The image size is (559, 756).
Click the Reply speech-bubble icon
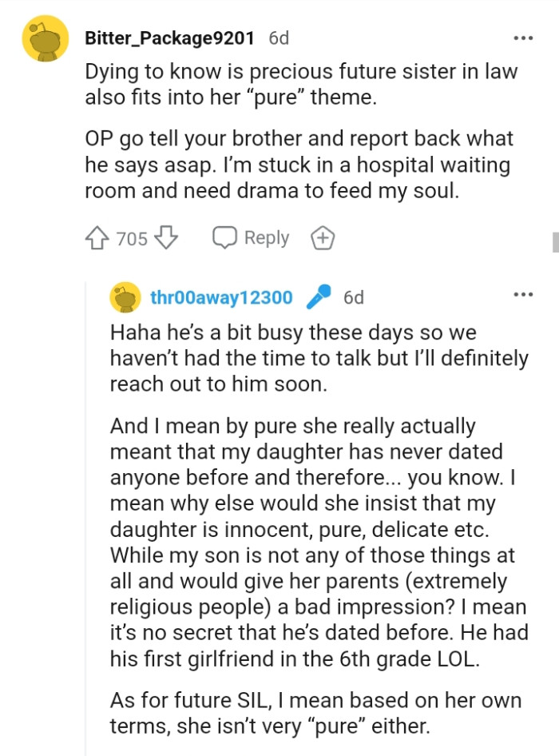224,237
